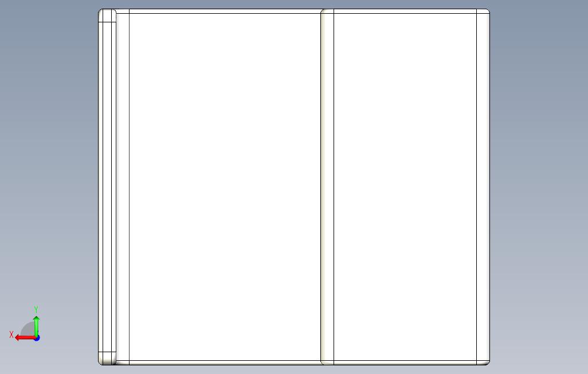Select bottom border strip below right panel
588x374 pixels.
[x=405, y=363]
